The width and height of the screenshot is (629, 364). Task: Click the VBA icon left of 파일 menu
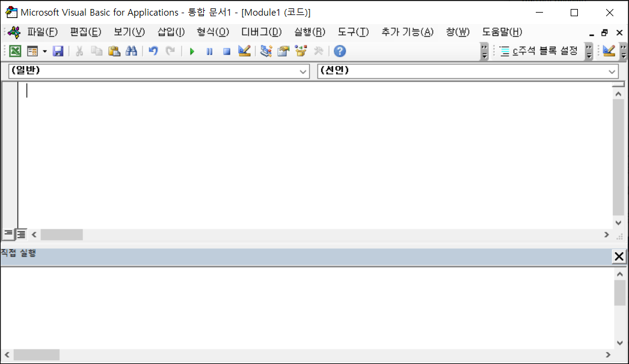pos(14,32)
